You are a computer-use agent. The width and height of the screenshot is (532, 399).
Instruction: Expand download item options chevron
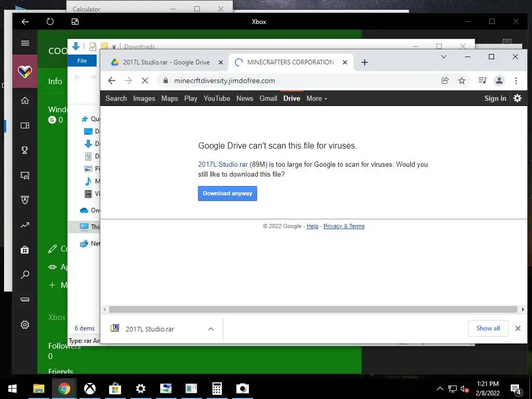point(211,329)
